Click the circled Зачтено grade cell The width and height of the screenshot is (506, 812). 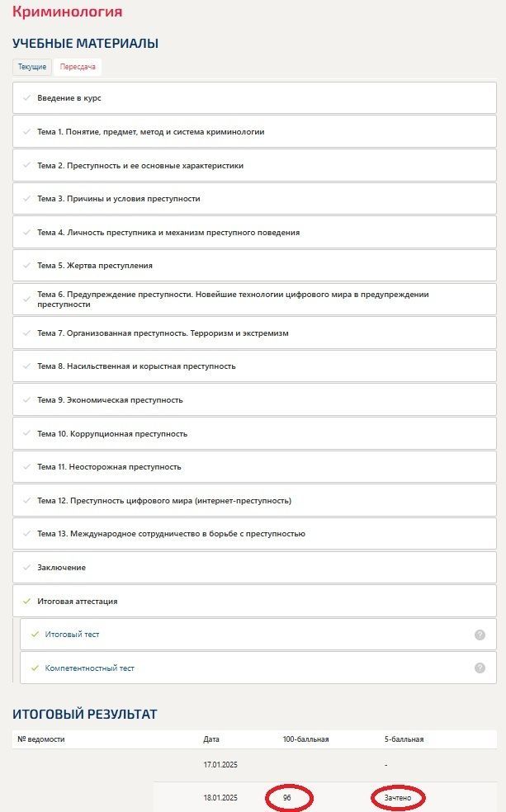398,798
